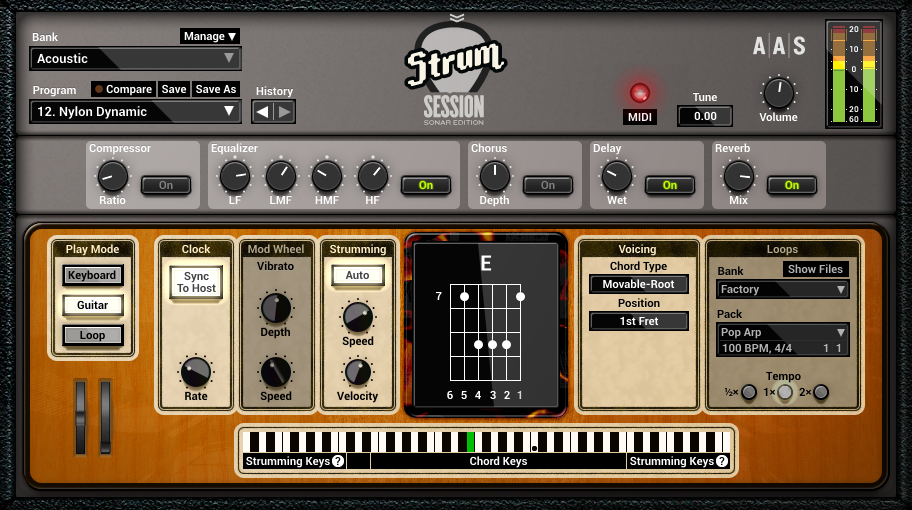Image resolution: width=912 pixels, height=510 pixels.
Task: Click the green highlighted keyboard key
Action: click(x=471, y=441)
